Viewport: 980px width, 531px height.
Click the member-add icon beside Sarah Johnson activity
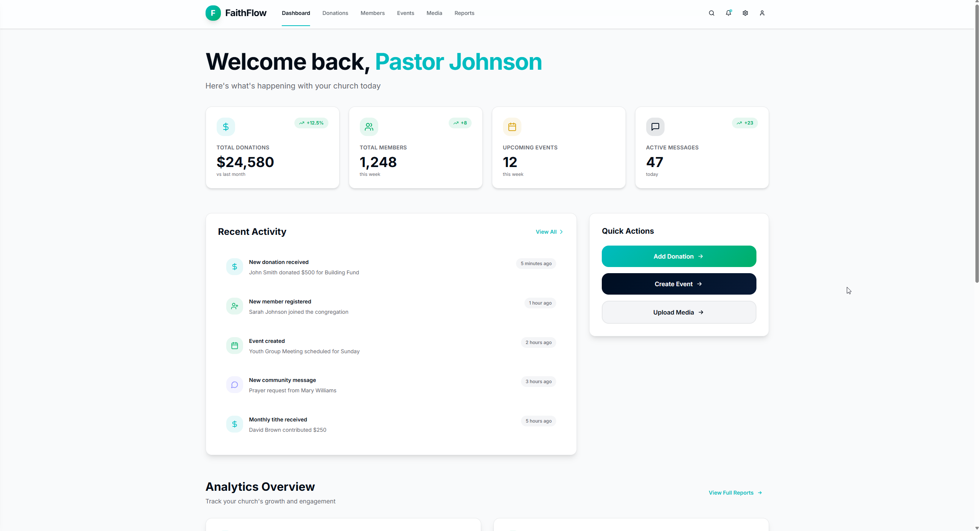[x=234, y=306]
